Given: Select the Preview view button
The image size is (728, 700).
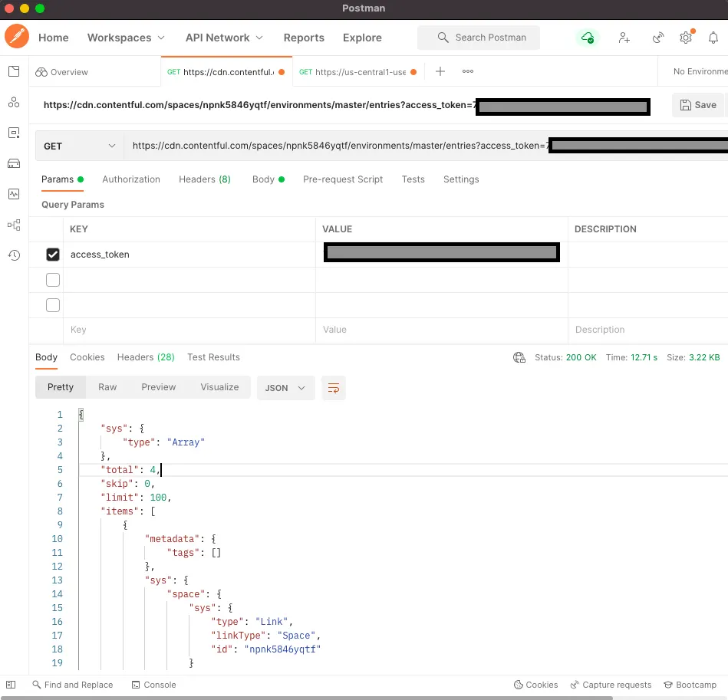Looking at the screenshot, I should (158, 387).
